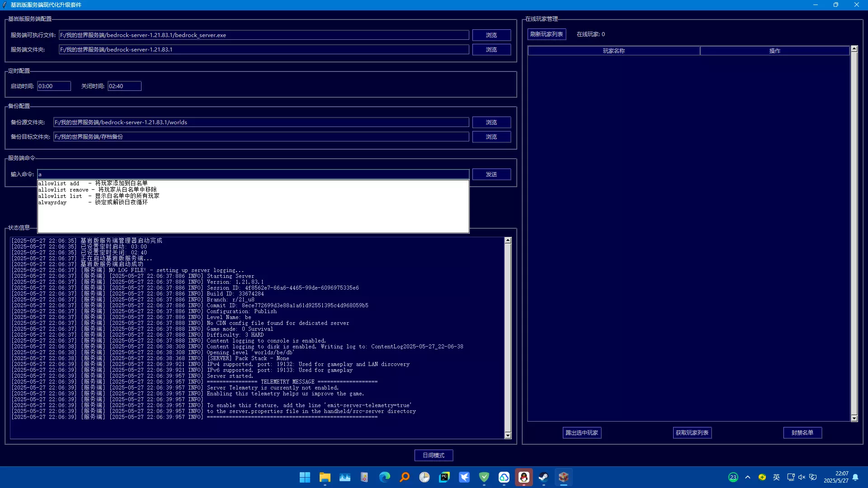
Task: Click the 输入命令 command input field
Action: click(x=253, y=174)
